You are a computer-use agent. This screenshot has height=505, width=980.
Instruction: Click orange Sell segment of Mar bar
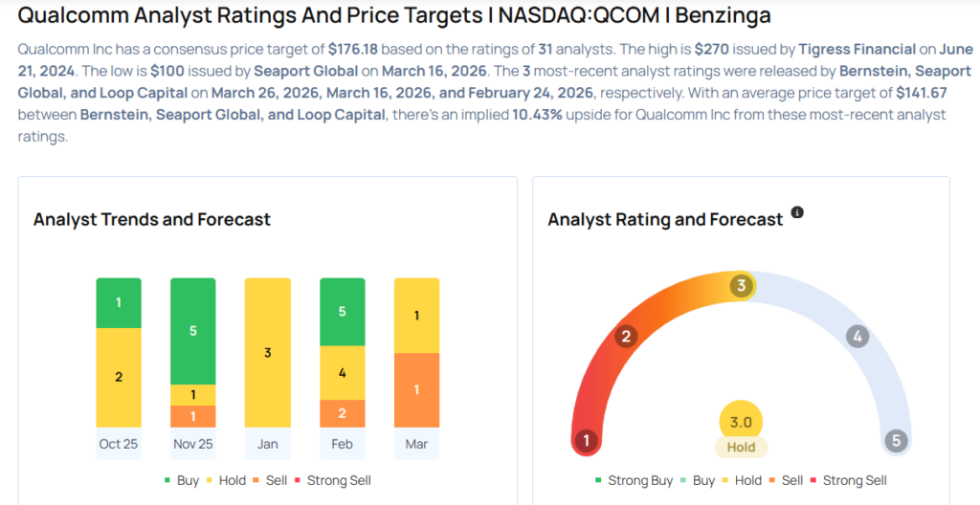click(x=417, y=390)
